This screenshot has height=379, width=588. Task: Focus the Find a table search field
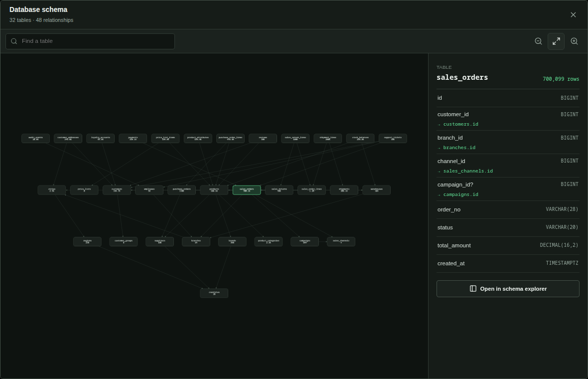(x=90, y=41)
